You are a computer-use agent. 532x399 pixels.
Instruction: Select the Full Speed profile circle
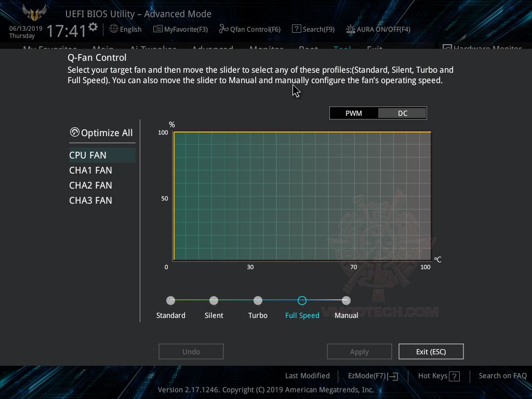click(302, 301)
